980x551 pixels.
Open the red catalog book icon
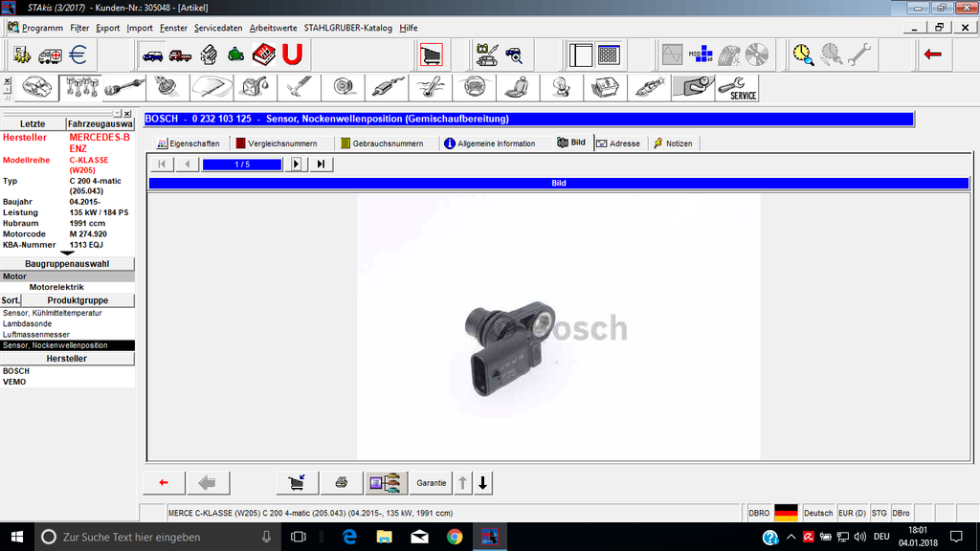(x=264, y=55)
